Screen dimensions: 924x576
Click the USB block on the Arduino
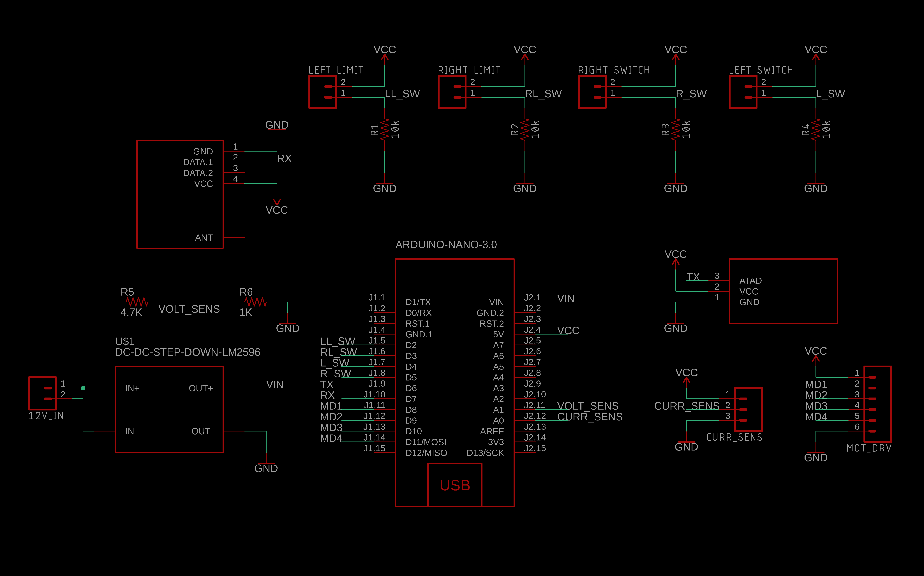(x=455, y=485)
